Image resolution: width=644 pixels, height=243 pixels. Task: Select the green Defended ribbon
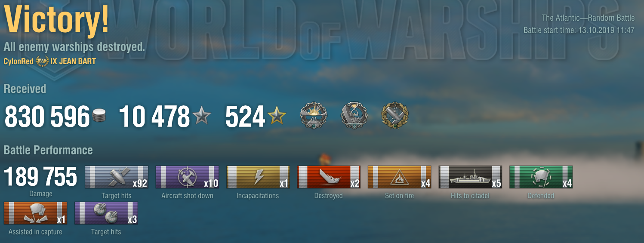click(x=541, y=177)
